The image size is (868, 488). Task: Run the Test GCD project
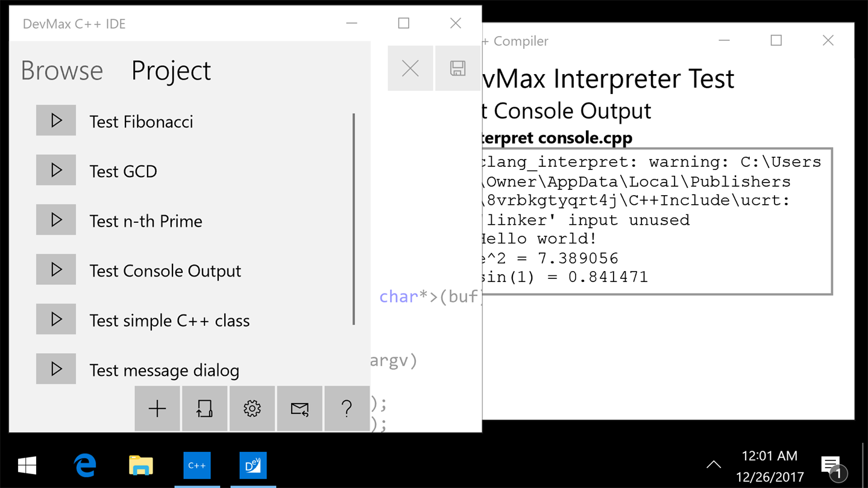[56, 170]
